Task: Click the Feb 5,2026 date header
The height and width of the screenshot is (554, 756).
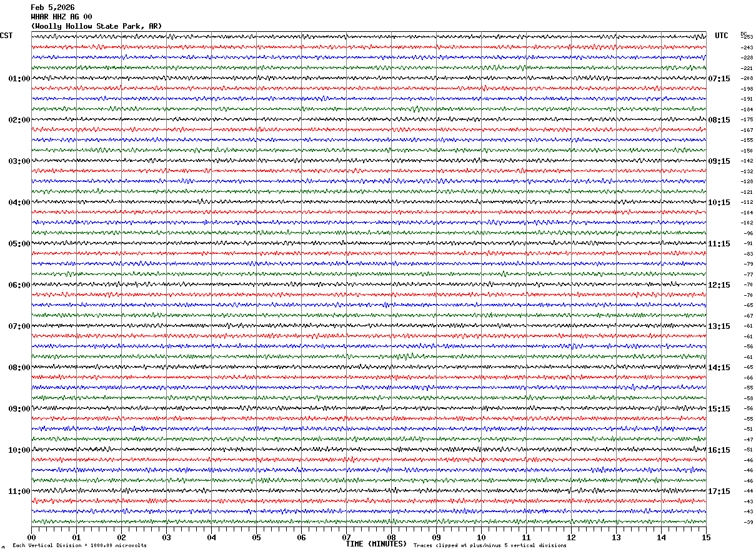Action: [52, 8]
